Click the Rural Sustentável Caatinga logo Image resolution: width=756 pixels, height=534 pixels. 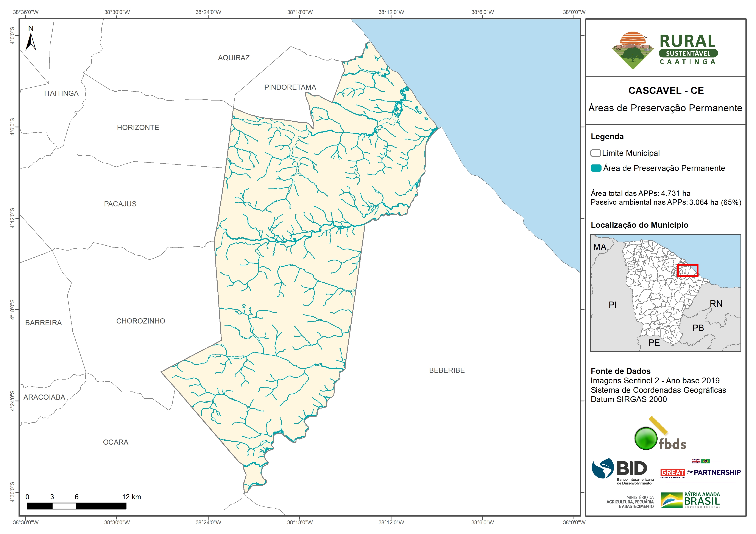[x=664, y=50]
